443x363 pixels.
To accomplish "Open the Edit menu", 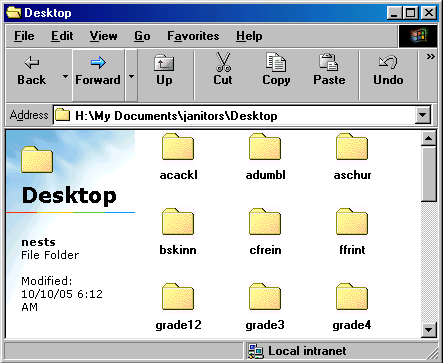I will tap(62, 36).
